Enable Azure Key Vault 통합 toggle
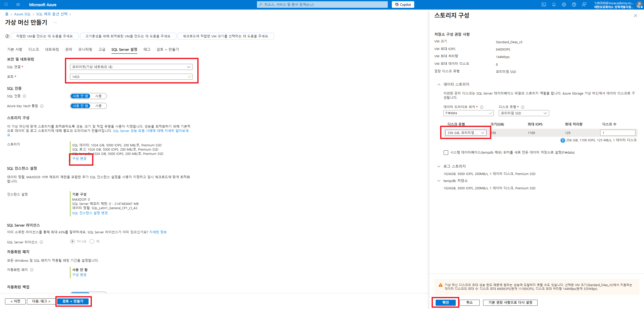 pos(98,106)
